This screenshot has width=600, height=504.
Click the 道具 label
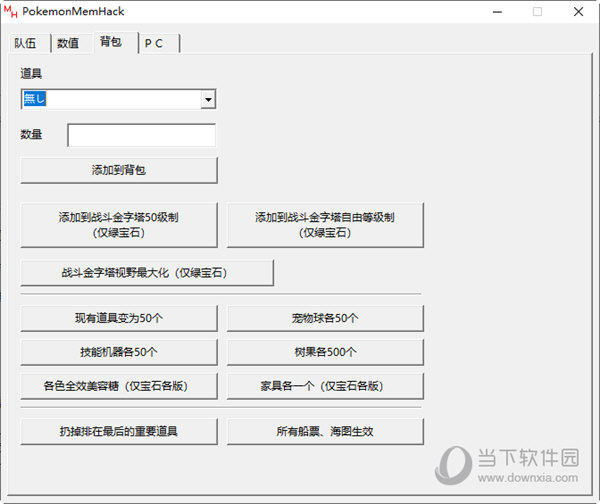coord(31,73)
